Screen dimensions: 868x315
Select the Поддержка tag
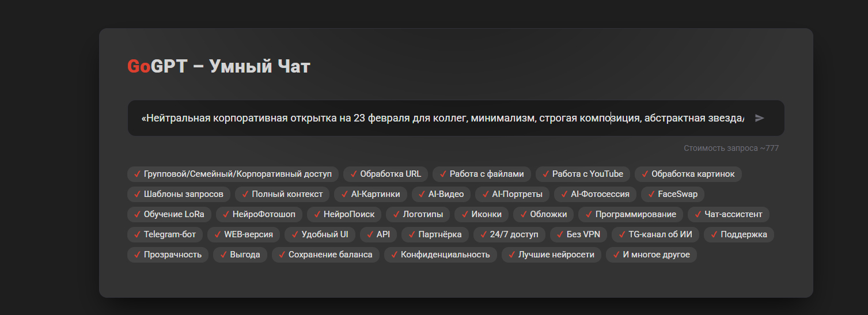click(739, 234)
